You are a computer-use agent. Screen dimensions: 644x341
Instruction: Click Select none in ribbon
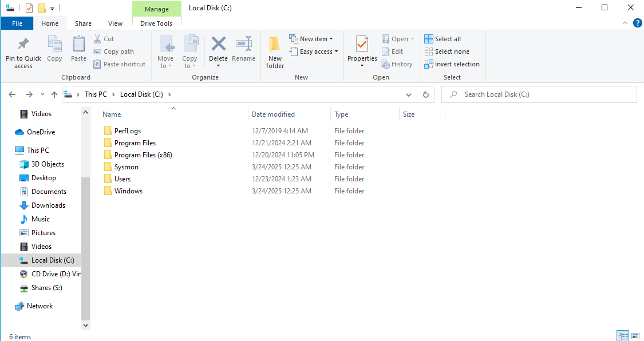click(447, 51)
